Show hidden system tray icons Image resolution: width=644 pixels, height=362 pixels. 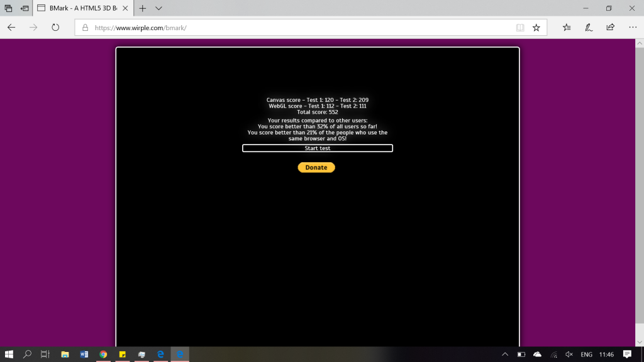click(x=505, y=354)
